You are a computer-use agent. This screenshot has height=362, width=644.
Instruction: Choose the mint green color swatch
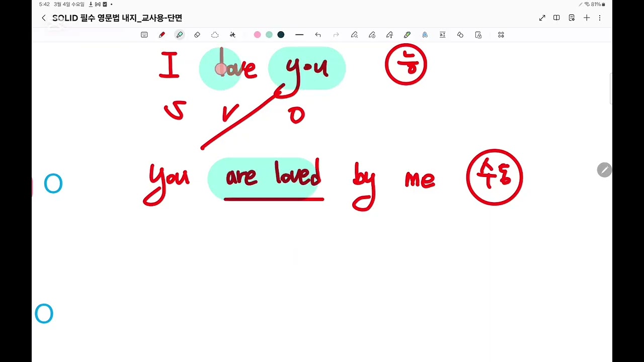pyautogui.click(x=269, y=35)
